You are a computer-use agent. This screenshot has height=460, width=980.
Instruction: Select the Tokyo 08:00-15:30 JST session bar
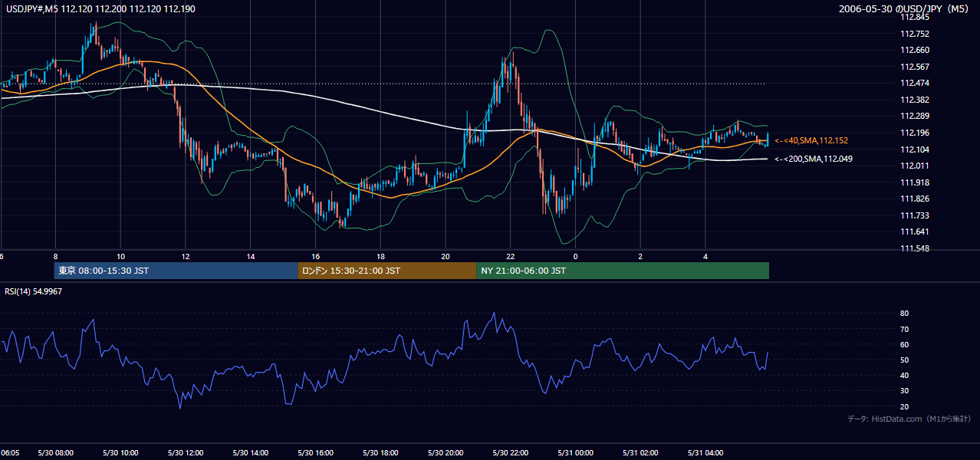coord(176,271)
